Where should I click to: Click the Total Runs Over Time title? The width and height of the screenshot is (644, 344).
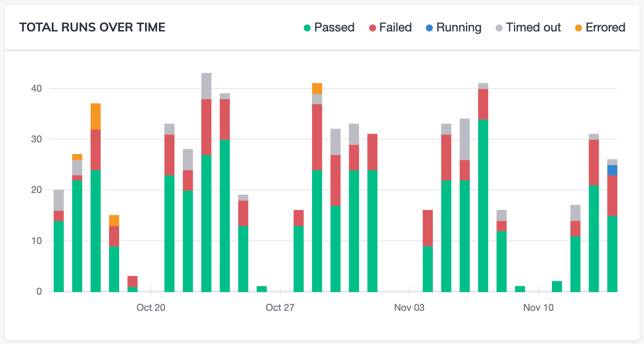(x=92, y=28)
